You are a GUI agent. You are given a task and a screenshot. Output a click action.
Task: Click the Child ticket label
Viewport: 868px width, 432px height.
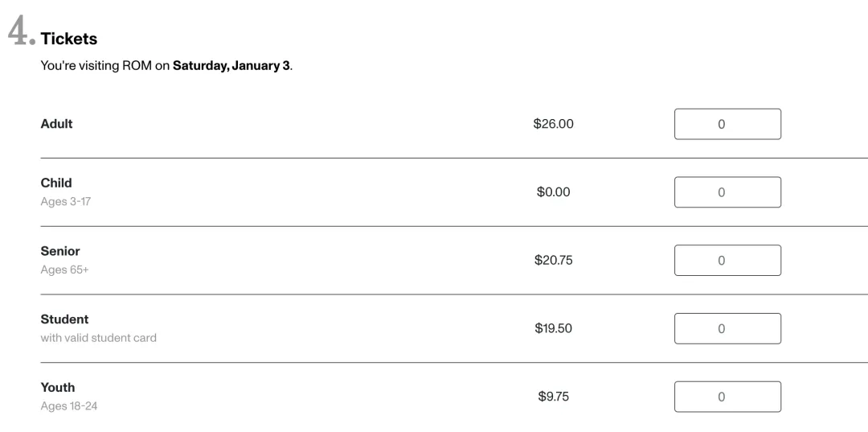56,183
